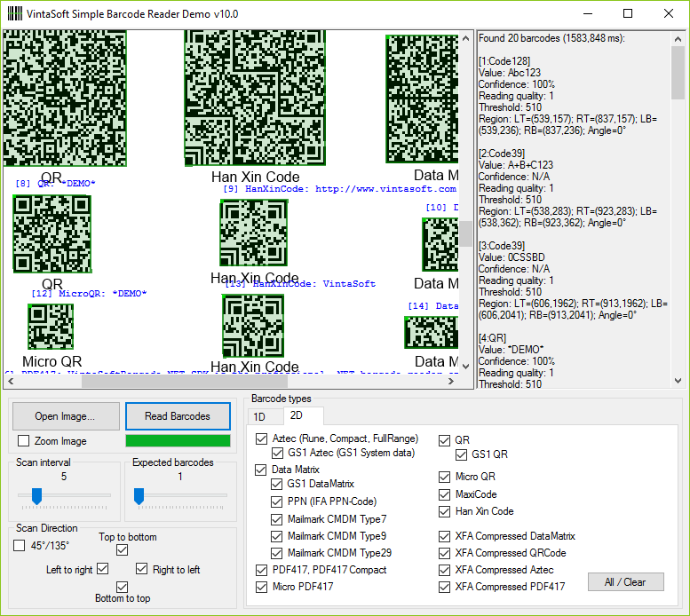Uncheck the MaxiCode barcode type

444,494
